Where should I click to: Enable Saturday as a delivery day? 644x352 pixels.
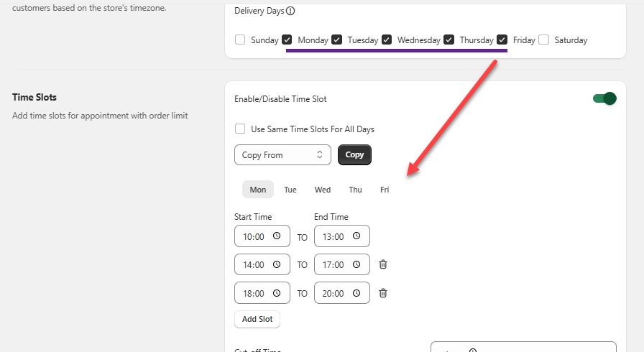[x=544, y=40]
